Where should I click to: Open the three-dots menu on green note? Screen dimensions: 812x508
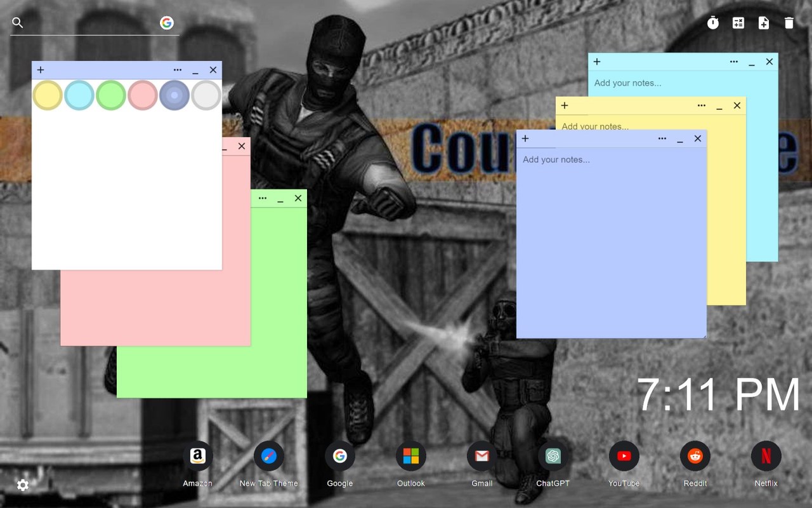[263, 198]
